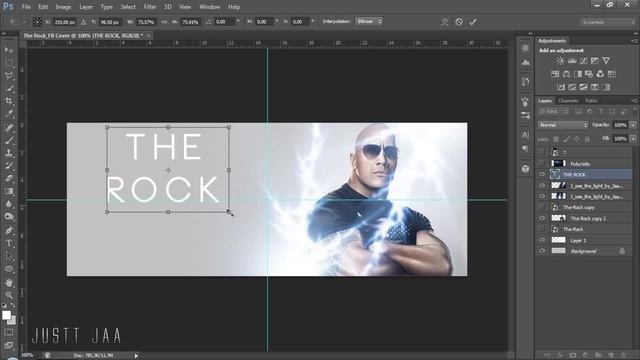Image resolution: width=640 pixels, height=360 pixels.
Task: Select the History Brush tool
Action: pyautogui.click(x=9, y=165)
